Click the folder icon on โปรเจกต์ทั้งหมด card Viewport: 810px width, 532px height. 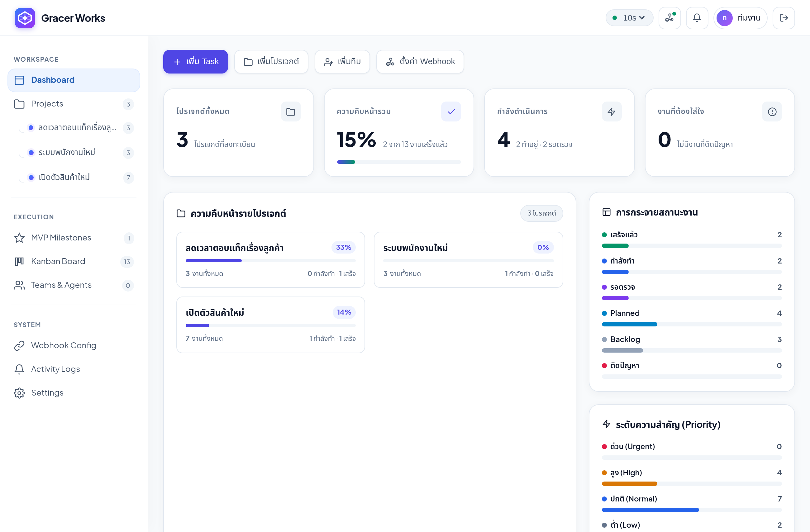tap(291, 111)
